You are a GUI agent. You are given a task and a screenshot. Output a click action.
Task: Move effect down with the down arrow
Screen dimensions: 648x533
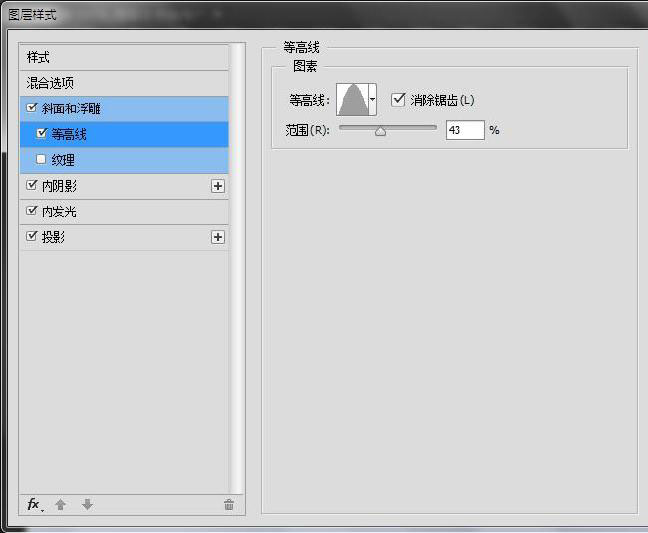pos(87,504)
